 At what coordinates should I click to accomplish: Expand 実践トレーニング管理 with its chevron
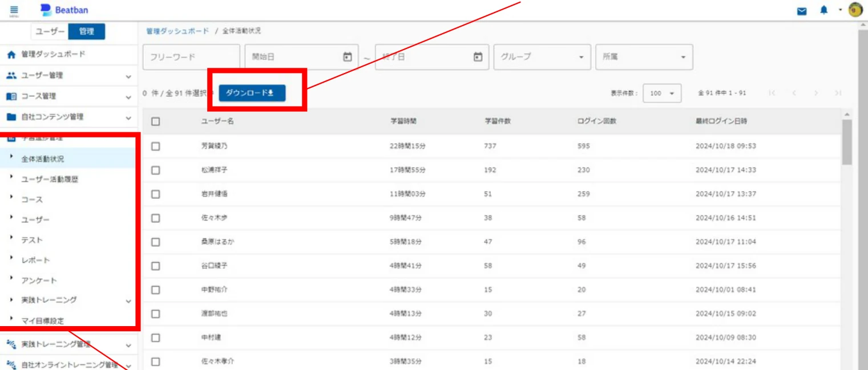128,345
